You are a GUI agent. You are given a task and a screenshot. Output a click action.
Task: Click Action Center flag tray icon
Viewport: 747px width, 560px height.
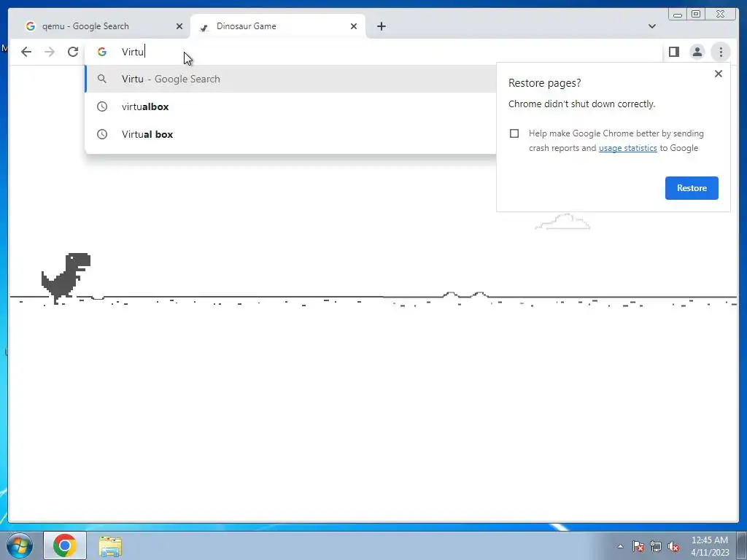(638, 546)
